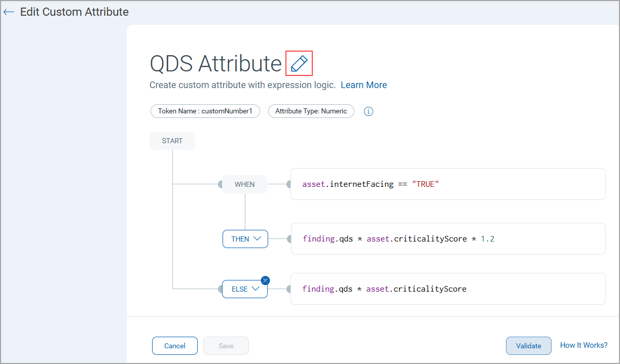Click the Learn More link
620x364 pixels.
point(363,85)
